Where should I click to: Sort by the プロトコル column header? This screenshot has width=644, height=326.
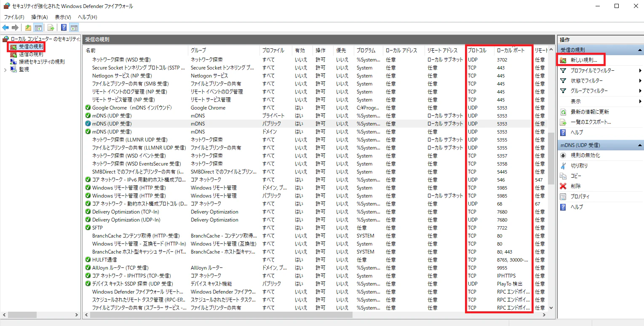(x=480, y=51)
